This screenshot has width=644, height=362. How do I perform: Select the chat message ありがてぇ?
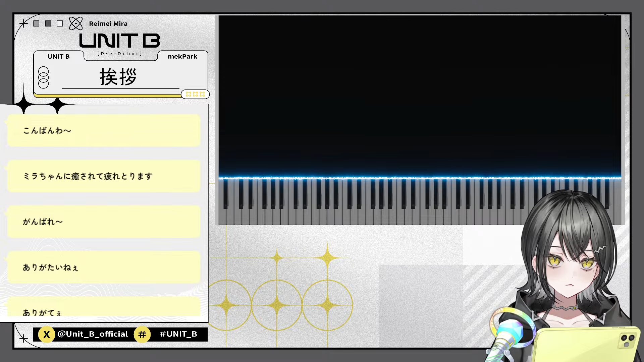[104, 307]
